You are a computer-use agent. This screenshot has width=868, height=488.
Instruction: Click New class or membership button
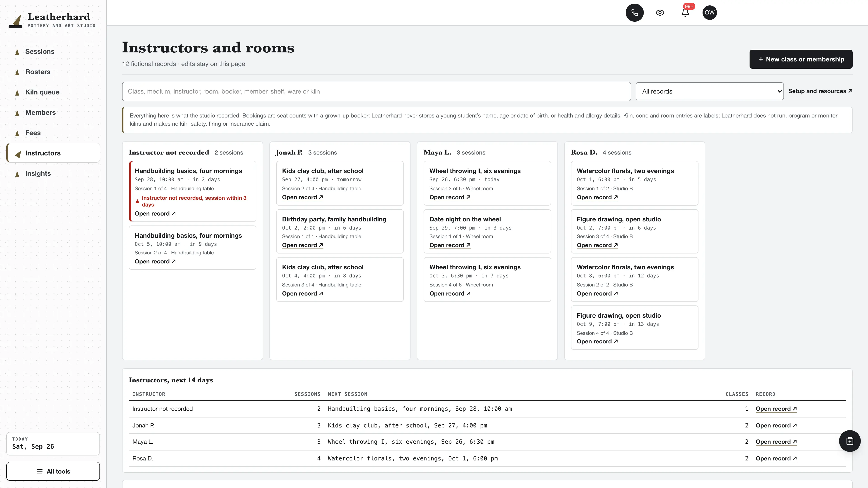click(x=801, y=59)
